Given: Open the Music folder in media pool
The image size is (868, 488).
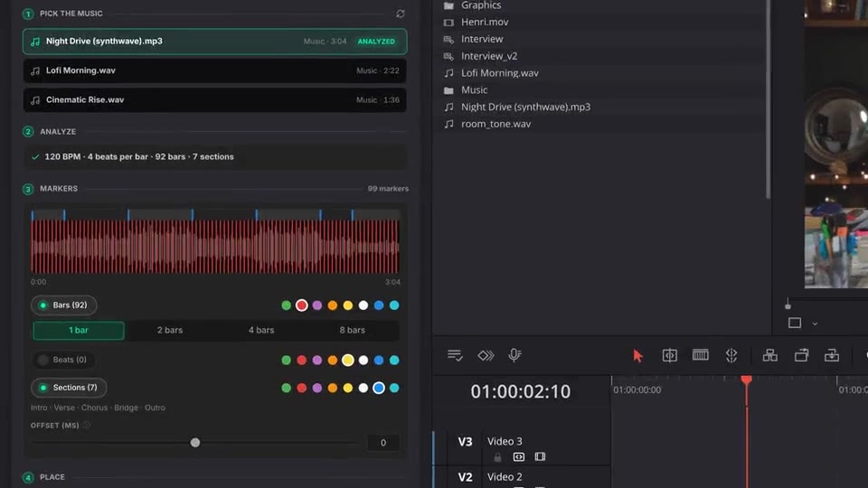Looking at the screenshot, I should pyautogui.click(x=475, y=89).
